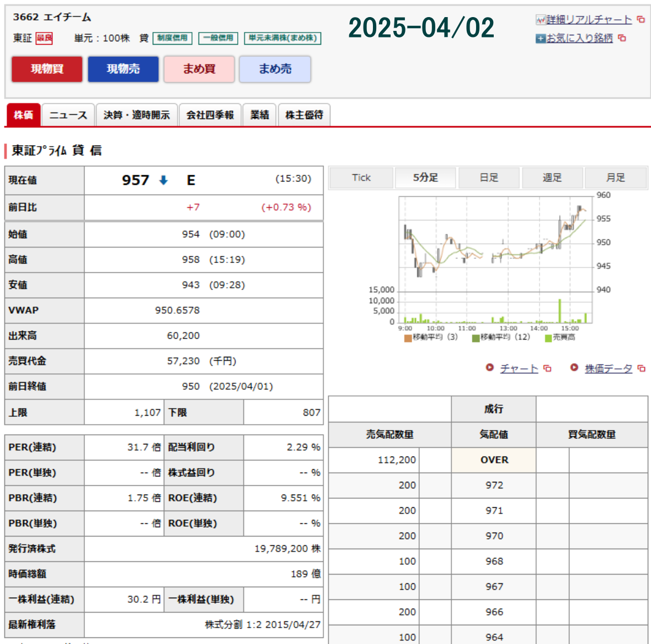Open the 株主優待 tab

tap(304, 115)
